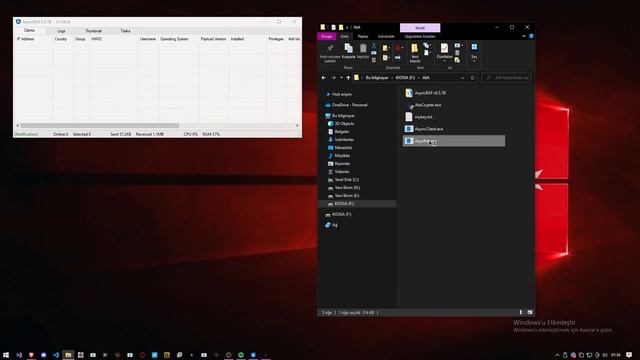
Task: Click the Payload Version column header
Action: (x=213, y=39)
